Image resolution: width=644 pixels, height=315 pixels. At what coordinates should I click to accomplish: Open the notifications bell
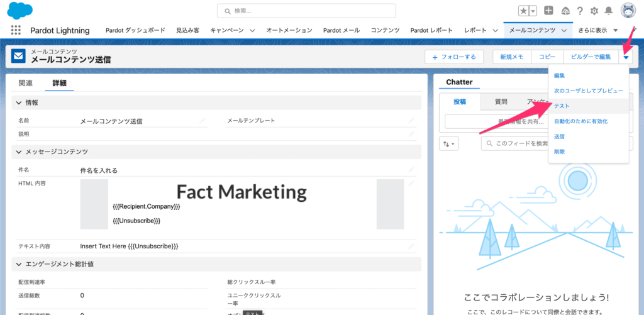click(x=609, y=11)
